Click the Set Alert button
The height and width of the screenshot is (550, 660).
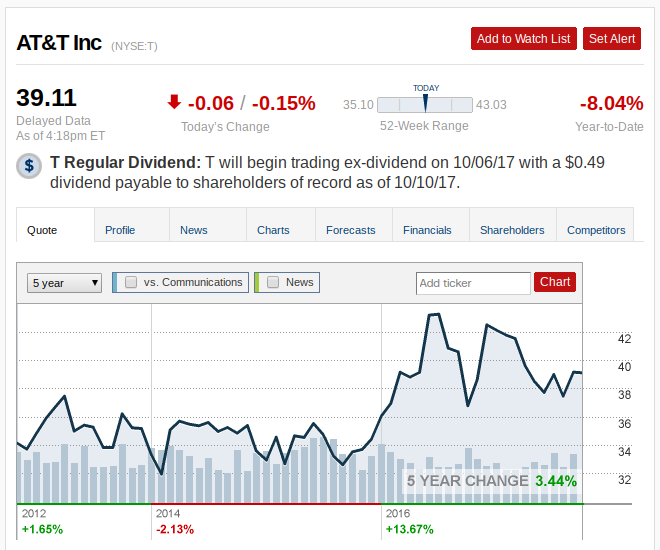coord(612,39)
